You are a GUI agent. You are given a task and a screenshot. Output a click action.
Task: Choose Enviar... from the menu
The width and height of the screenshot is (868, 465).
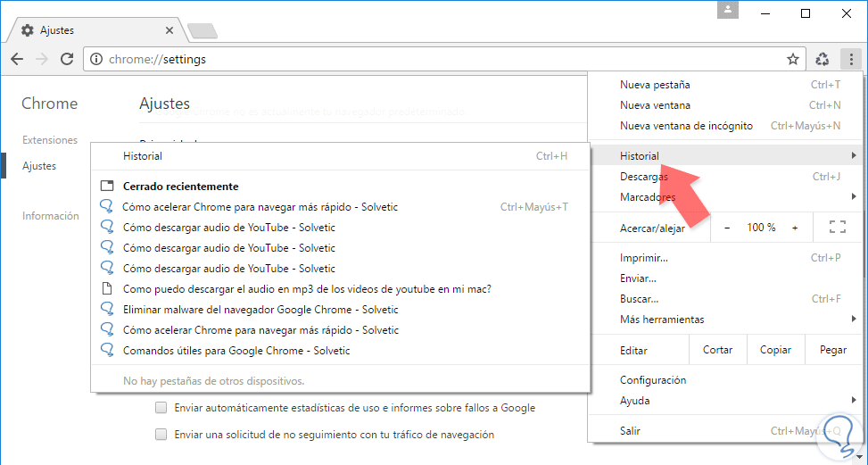point(724,278)
